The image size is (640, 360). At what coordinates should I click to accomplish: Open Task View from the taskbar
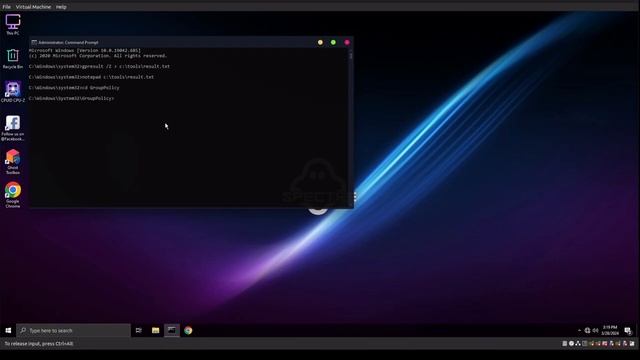pyautogui.click(x=139, y=330)
